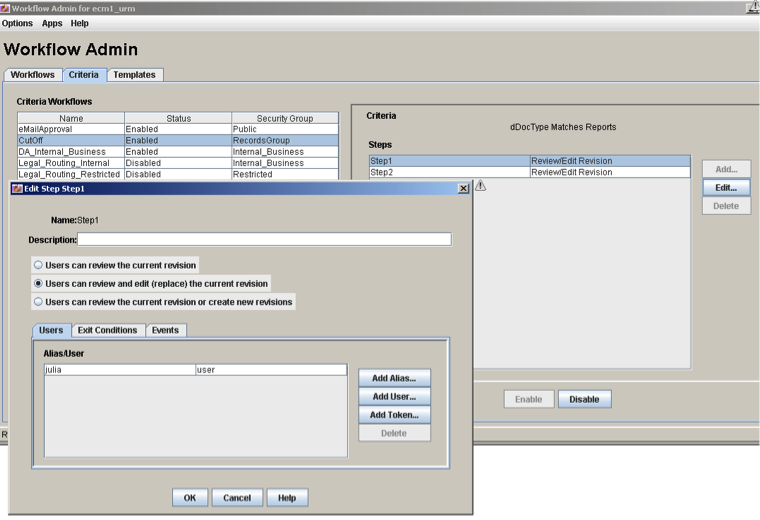
Task: Click the Add Token... button
Action: click(x=394, y=415)
